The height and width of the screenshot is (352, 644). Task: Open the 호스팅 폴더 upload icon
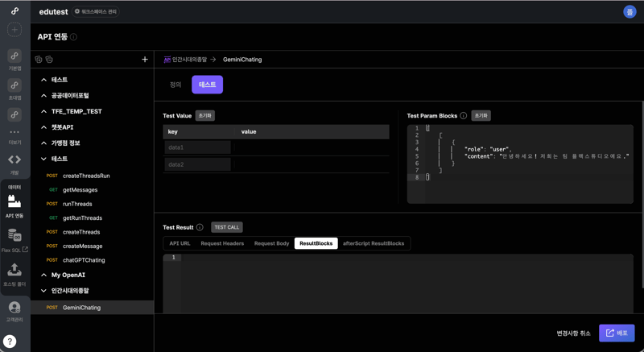pos(14,271)
